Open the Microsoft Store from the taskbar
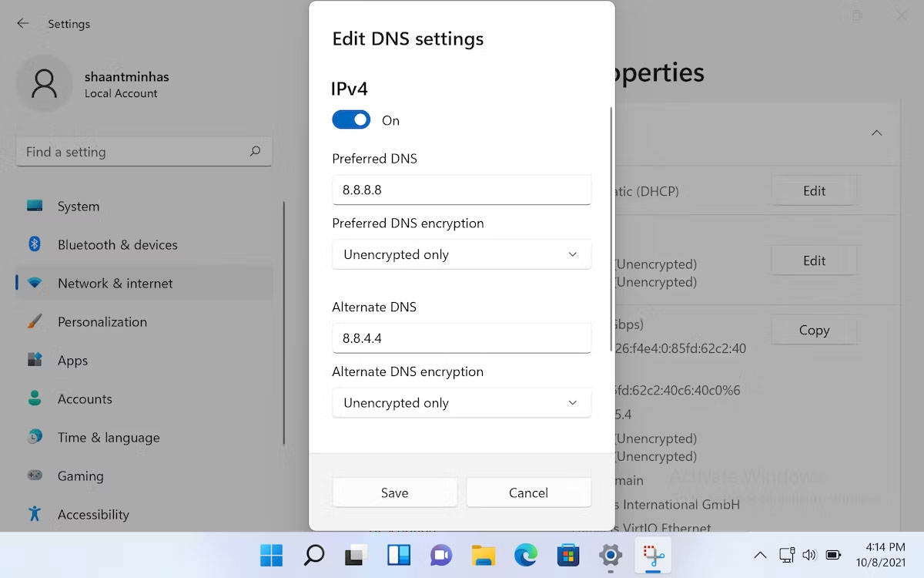Viewport: 924px width, 578px height. pyautogui.click(x=567, y=554)
